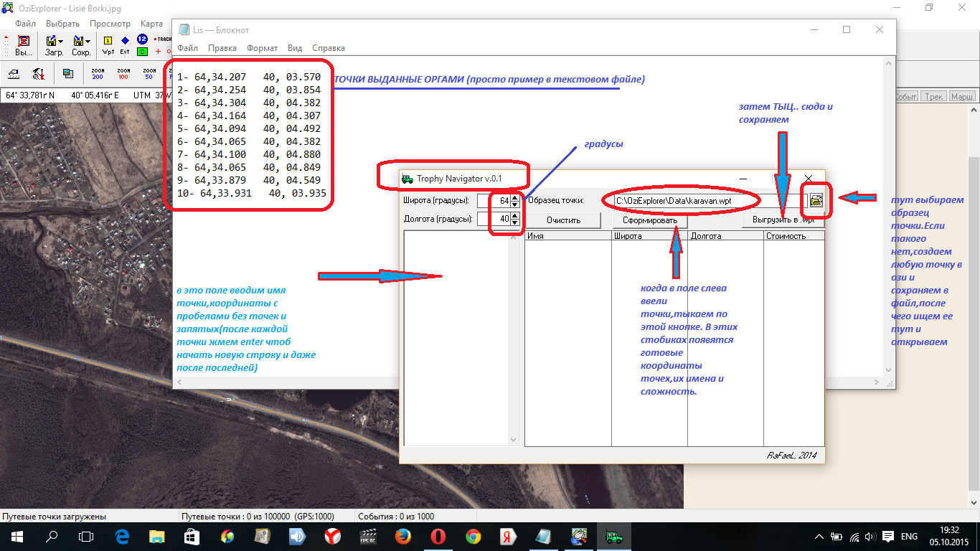Click the green C icon in the toolbar

[x=142, y=52]
